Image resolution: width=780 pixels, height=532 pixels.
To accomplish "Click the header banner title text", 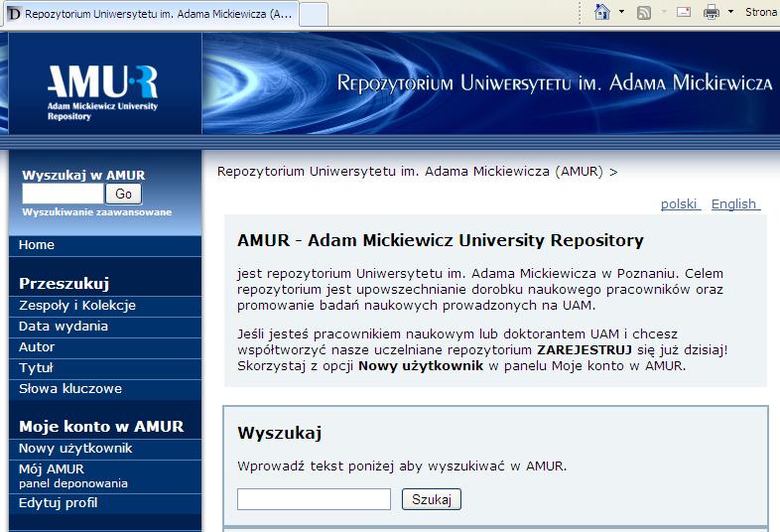I will tap(555, 83).
